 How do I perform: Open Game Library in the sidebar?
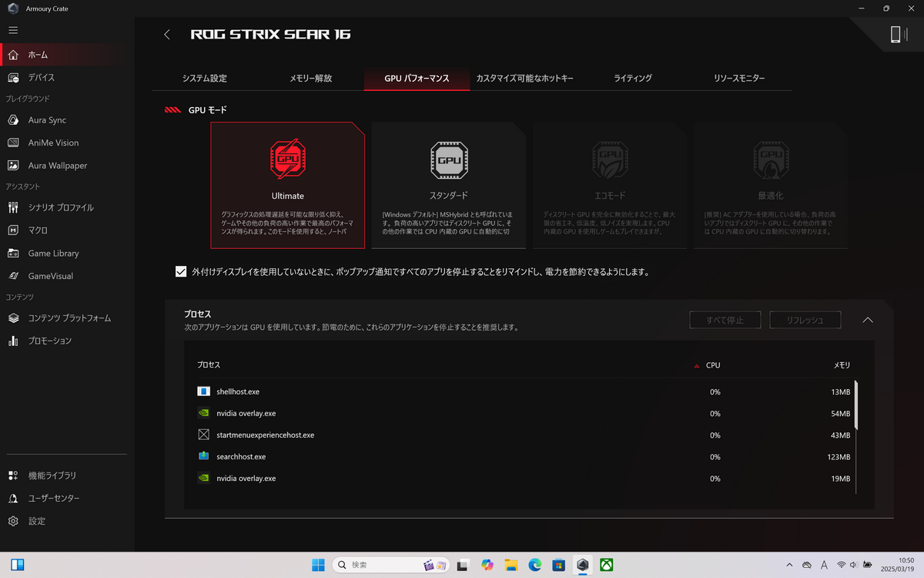tap(52, 254)
